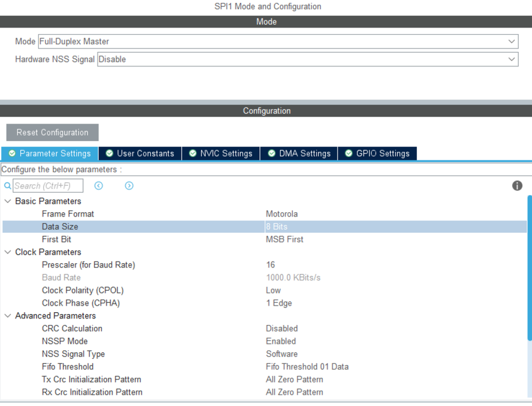Open the GPIO Settings tab
The height and width of the screenshot is (406, 532).
[377, 153]
